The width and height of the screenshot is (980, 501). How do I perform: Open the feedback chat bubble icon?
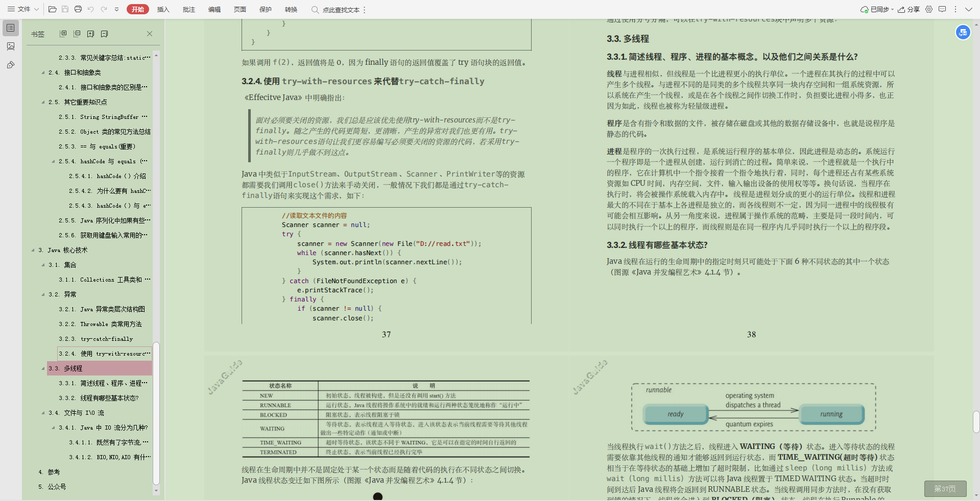[x=942, y=9]
